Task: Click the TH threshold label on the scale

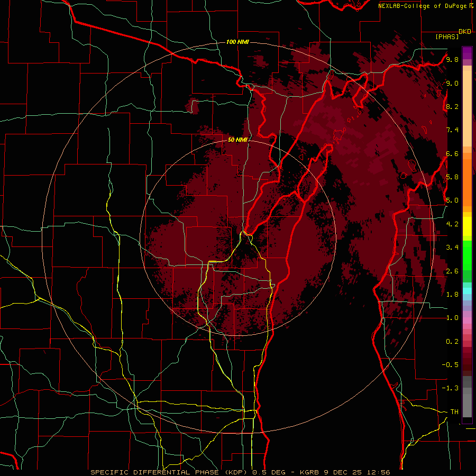Action: point(454,412)
